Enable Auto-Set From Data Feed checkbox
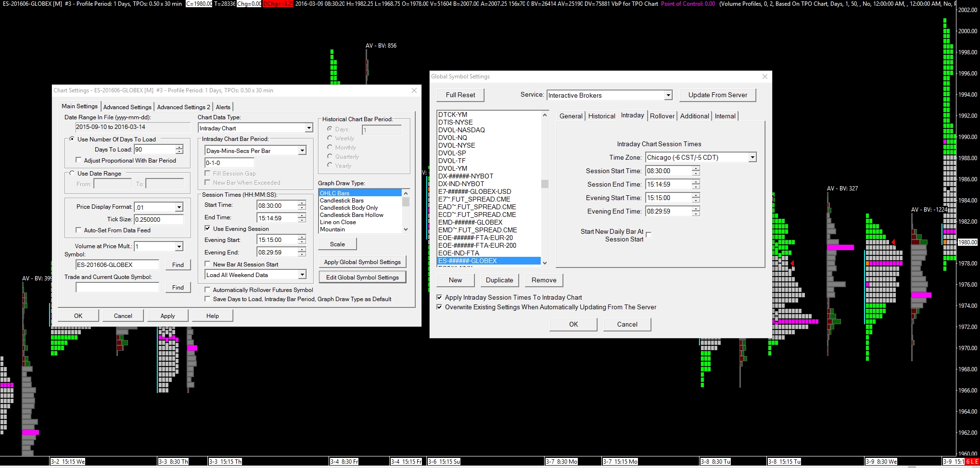 78,230
